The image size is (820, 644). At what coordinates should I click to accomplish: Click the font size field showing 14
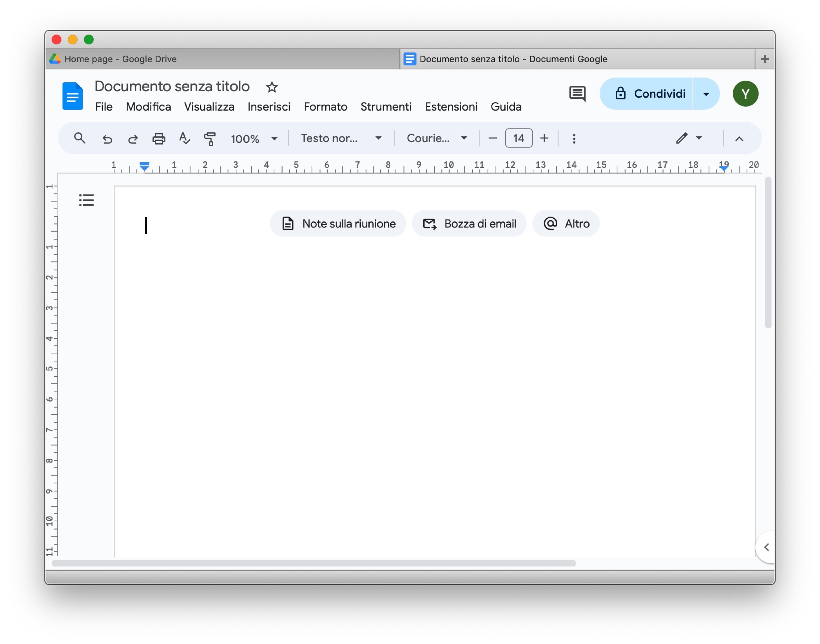tap(518, 138)
